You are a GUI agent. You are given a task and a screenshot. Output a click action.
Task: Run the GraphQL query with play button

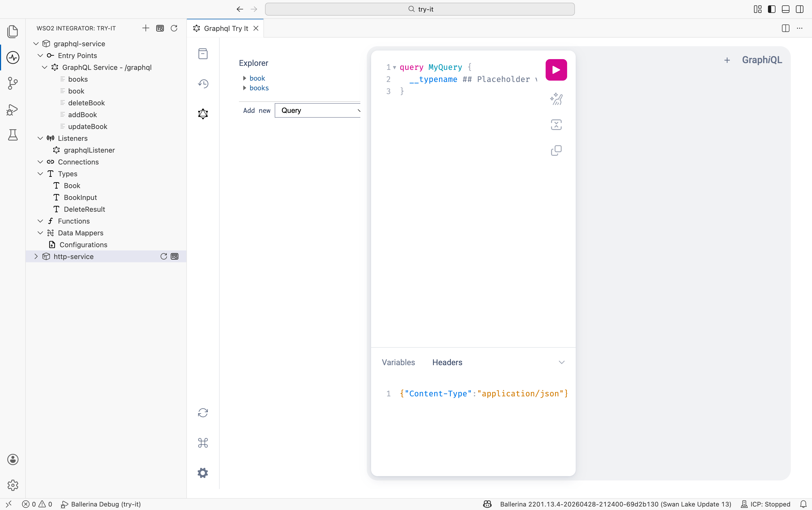pyautogui.click(x=556, y=70)
